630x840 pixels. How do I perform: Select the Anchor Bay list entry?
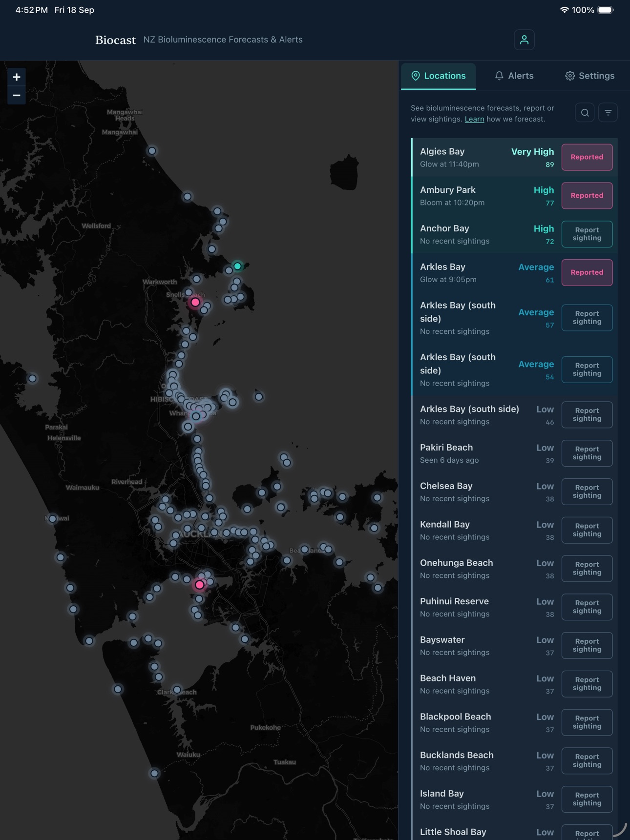coord(514,234)
